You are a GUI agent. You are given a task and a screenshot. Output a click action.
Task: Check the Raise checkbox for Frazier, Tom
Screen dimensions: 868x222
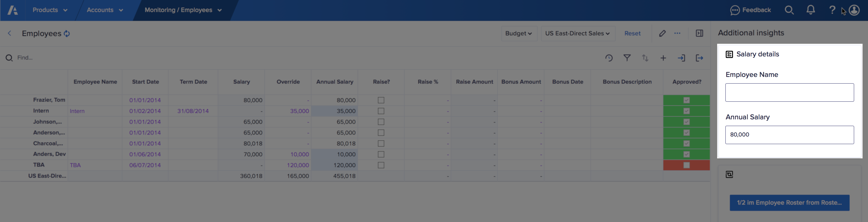pos(381,100)
